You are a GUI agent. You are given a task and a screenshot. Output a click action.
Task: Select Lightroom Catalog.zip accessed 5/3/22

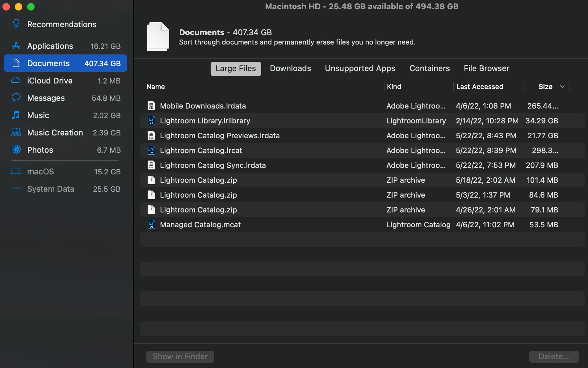198,195
